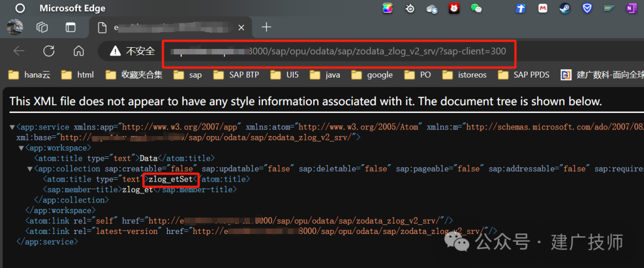Collapse the app:workspace XML node
The width and height of the screenshot is (644, 268).
point(21,147)
